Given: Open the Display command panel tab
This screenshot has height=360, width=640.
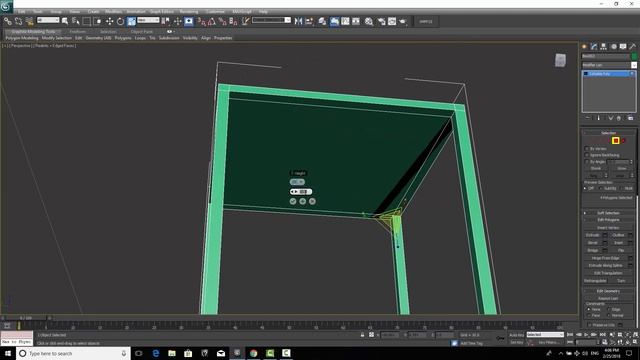Looking at the screenshot, I should coord(623,47).
